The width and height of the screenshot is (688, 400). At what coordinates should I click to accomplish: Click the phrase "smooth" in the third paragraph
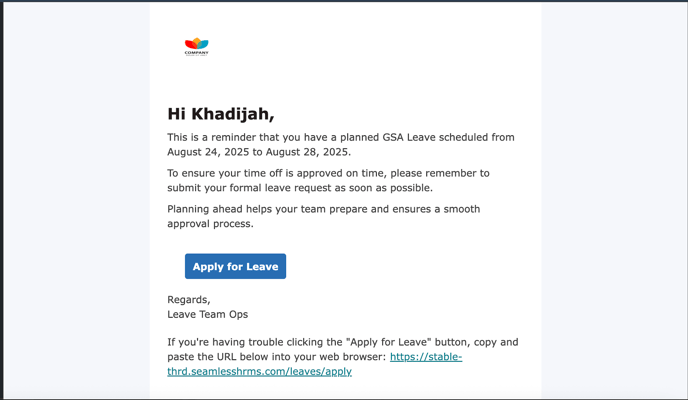tap(462, 209)
